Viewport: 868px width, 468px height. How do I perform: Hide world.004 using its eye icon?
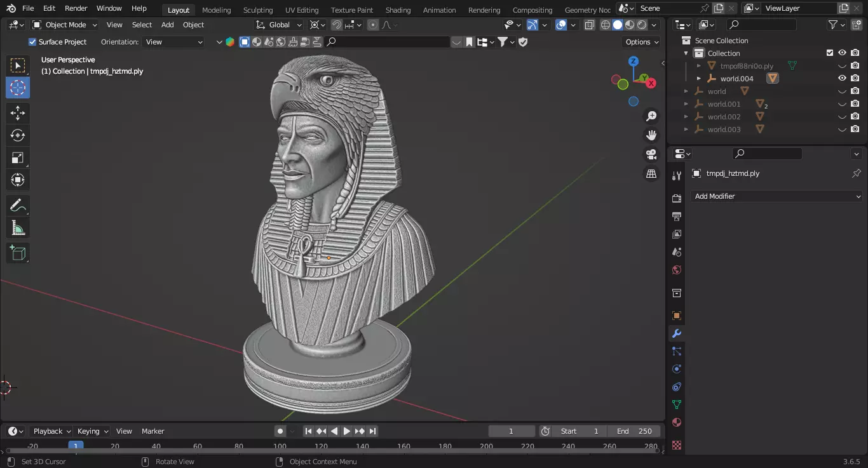pos(842,78)
